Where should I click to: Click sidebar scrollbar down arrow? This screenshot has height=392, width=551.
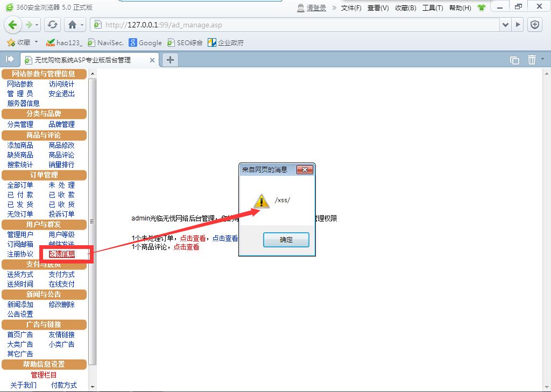tap(93, 387)
